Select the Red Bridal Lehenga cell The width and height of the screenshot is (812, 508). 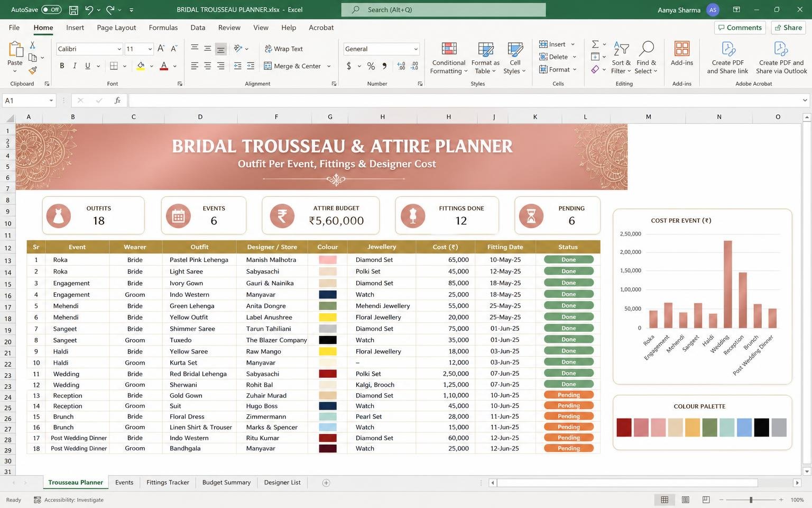click(x=199, y=374)
